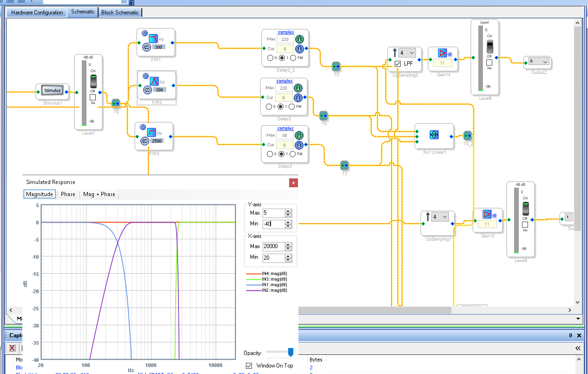This screenshot has height=374, width=588.
Task: Open the Output2 channel dropdown
Action: coord(539,61)
